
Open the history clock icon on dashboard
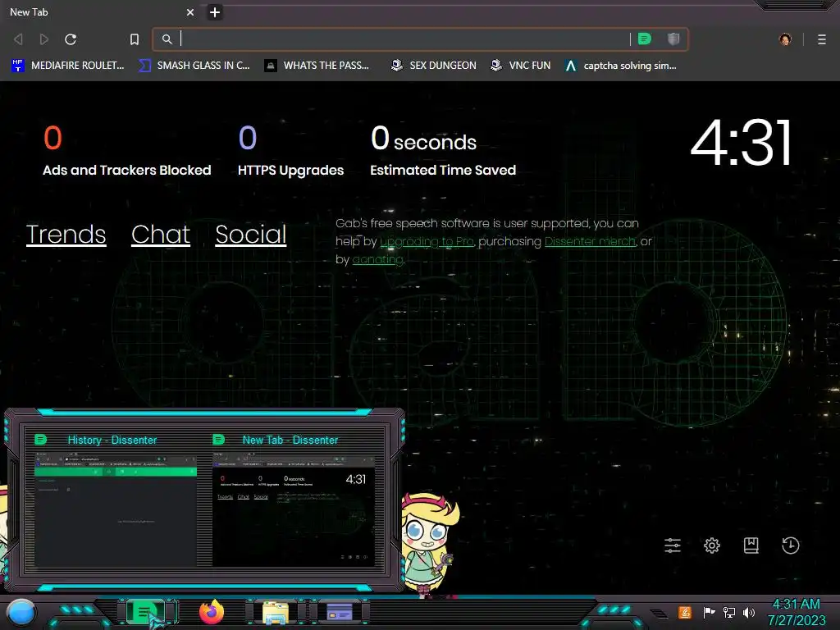click(791, 546)
